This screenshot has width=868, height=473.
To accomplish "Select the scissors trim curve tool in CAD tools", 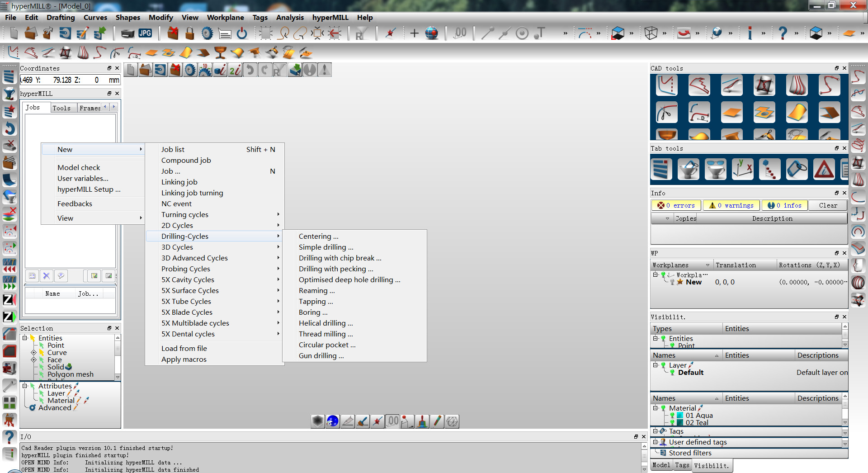I will pos(667,112).
